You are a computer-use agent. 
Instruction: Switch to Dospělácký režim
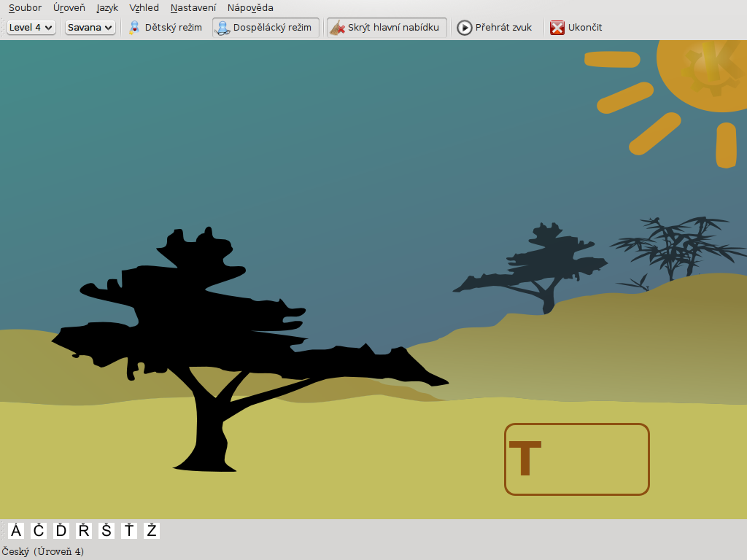point(266,27)
